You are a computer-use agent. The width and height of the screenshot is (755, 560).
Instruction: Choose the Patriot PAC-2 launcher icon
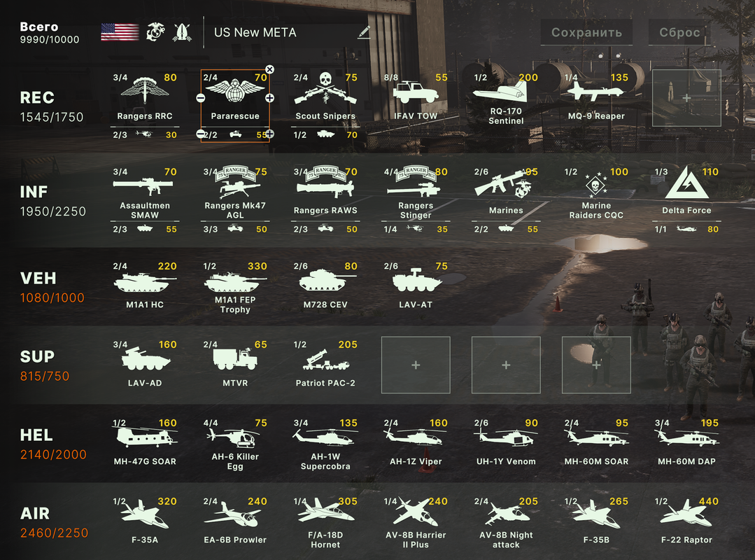pyautogui.click(x=325, y=360)
